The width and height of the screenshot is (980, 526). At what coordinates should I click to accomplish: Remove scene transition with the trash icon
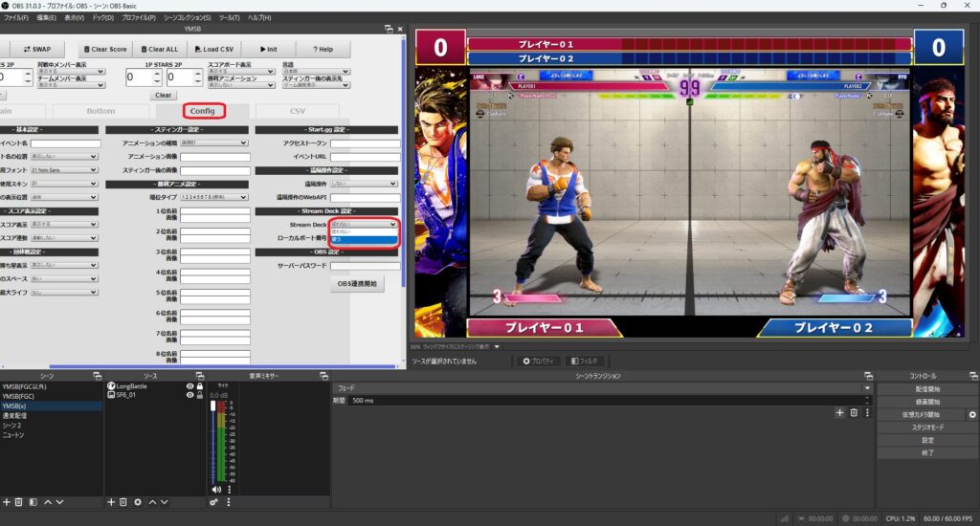854,413
